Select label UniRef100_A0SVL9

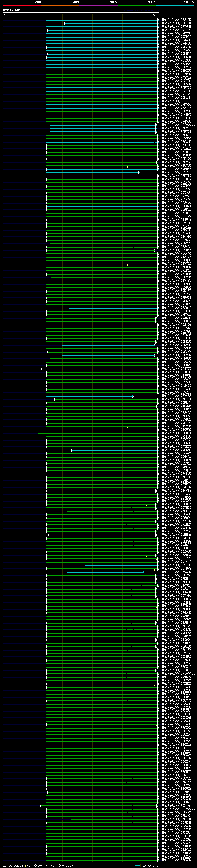[x=176, y=78]
